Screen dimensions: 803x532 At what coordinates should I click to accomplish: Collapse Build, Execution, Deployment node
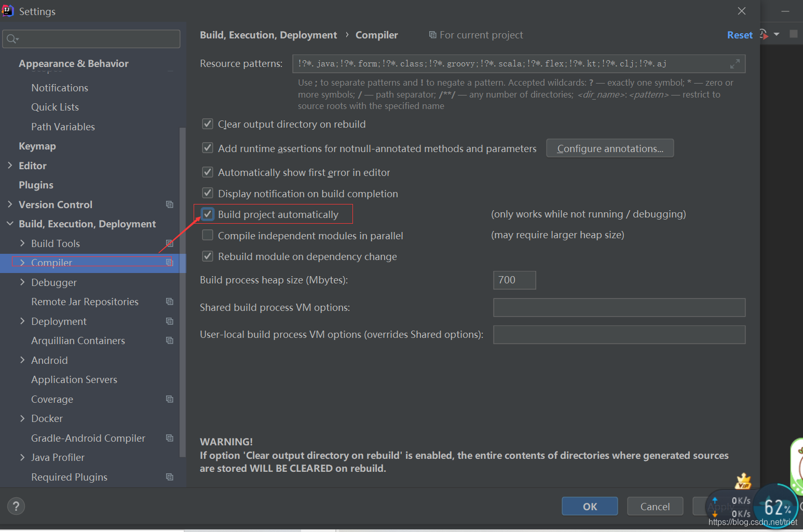tap(10, 224)
